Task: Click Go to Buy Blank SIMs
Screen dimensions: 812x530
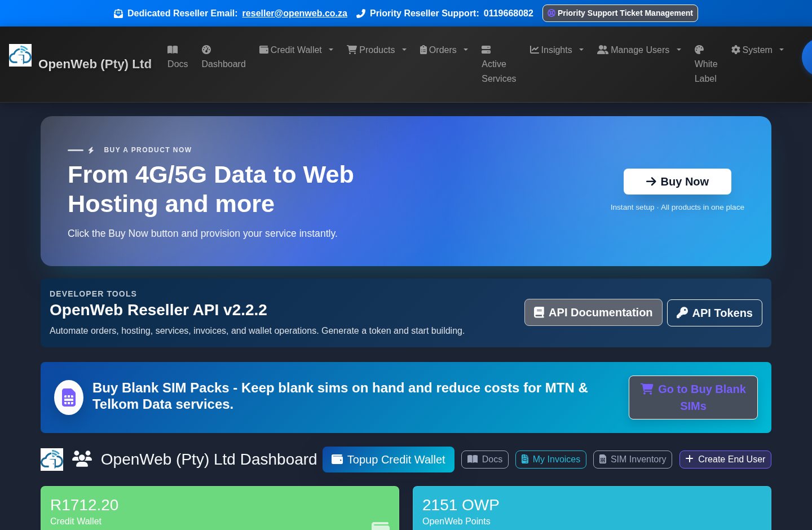Action: (693, 397)
